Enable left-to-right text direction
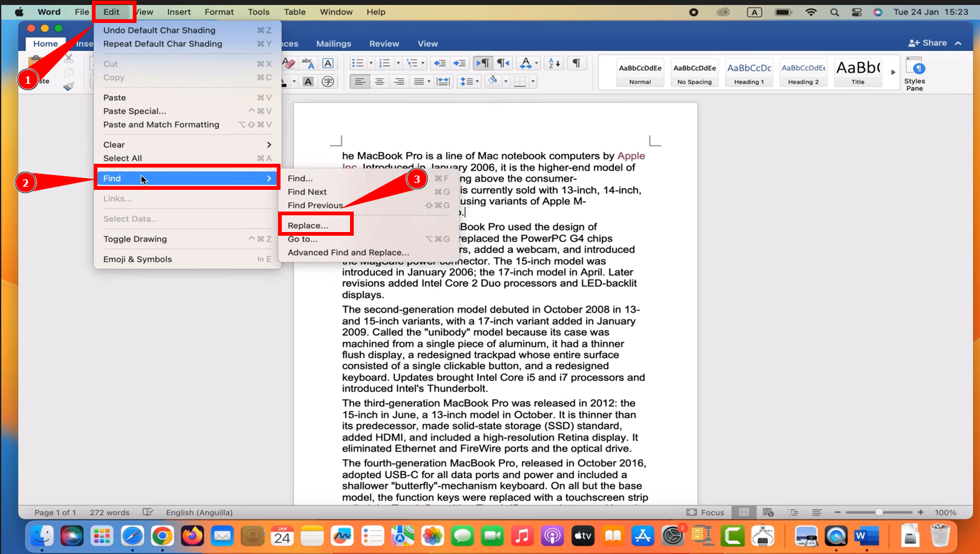Image resolution: width=980 pixels, height=554 pixels. [x=482, y=63]
